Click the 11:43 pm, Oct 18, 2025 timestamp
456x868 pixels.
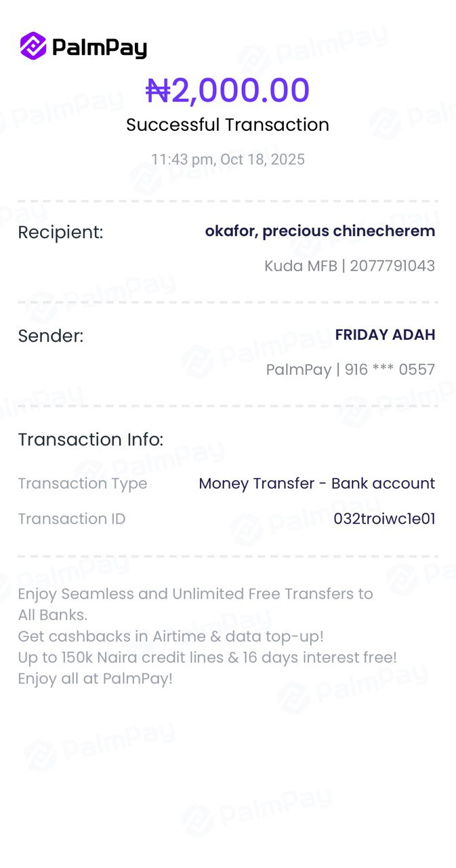click(x=228, y=159)
